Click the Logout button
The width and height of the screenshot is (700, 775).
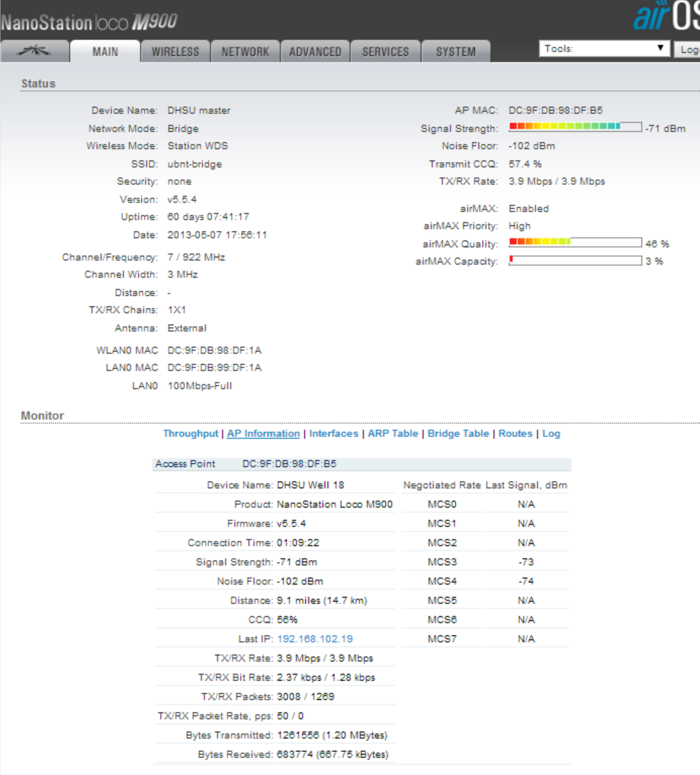(x=689, y=49)
